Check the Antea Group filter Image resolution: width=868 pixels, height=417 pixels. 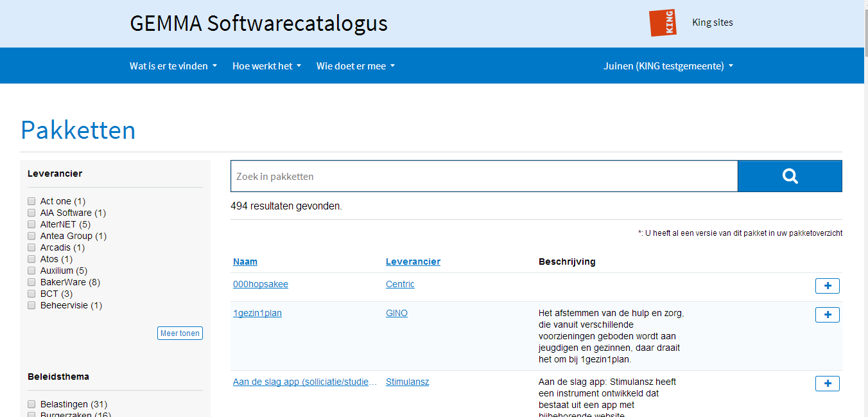[x=31, y=236]
